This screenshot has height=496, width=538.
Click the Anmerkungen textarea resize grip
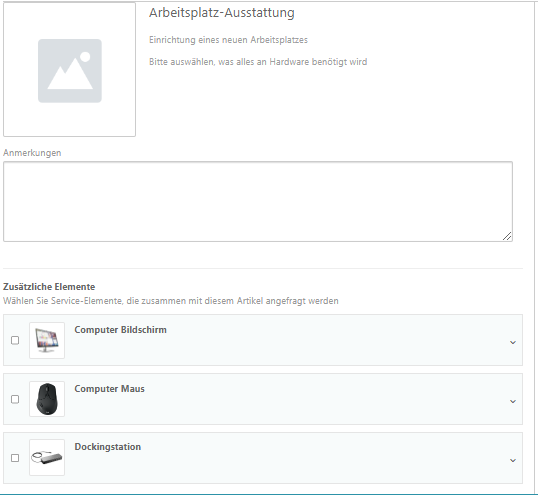[507, 236]
